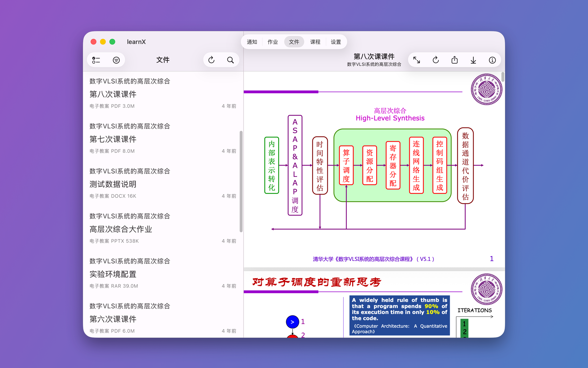Open file 第八次课课件
Image resolution: width=588 pixels, height=368 pixels.
pos(163,94)
